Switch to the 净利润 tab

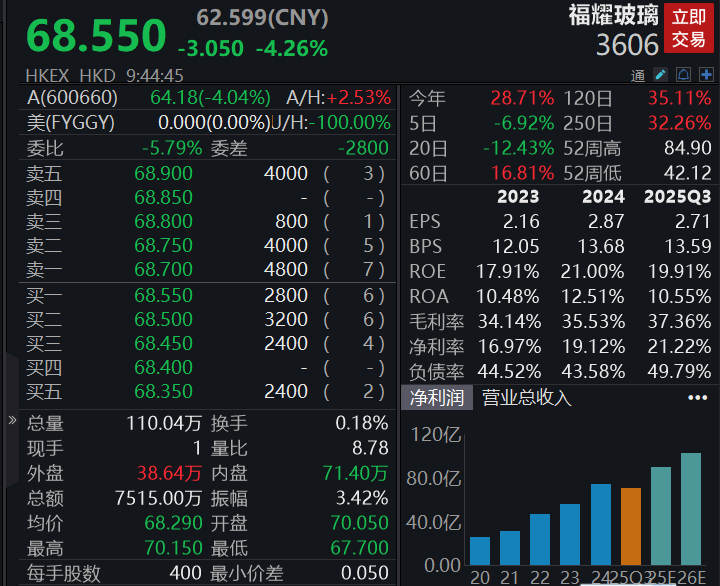[x=438, y=397]
